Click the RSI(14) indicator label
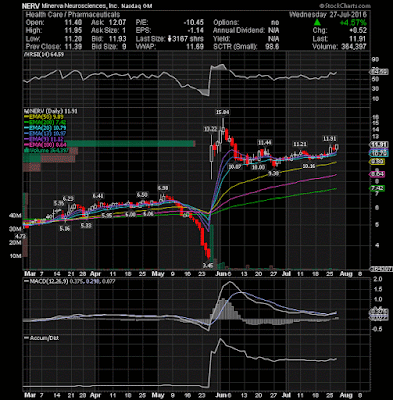 (x=44, y=54)
